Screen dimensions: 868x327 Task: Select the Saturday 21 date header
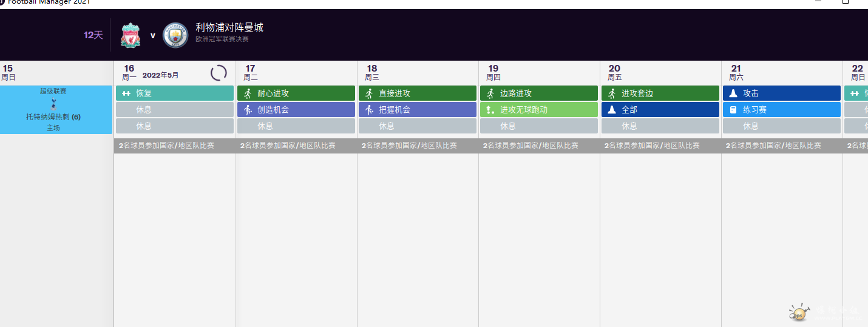click(x=736, y=72)
